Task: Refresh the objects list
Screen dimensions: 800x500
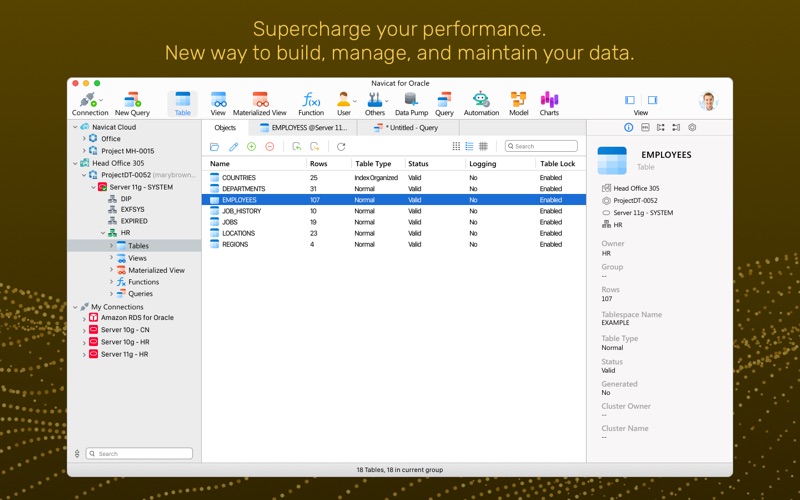Action: point(341,147)
